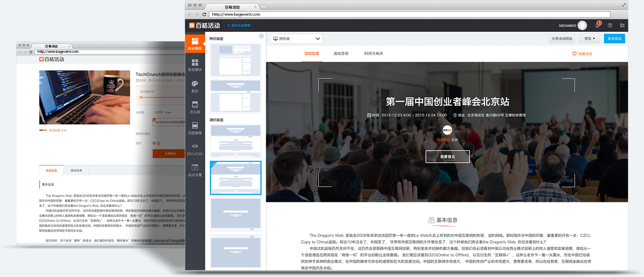Check the notification bell with badge
The image size is (644, 277).
point(597,25)
